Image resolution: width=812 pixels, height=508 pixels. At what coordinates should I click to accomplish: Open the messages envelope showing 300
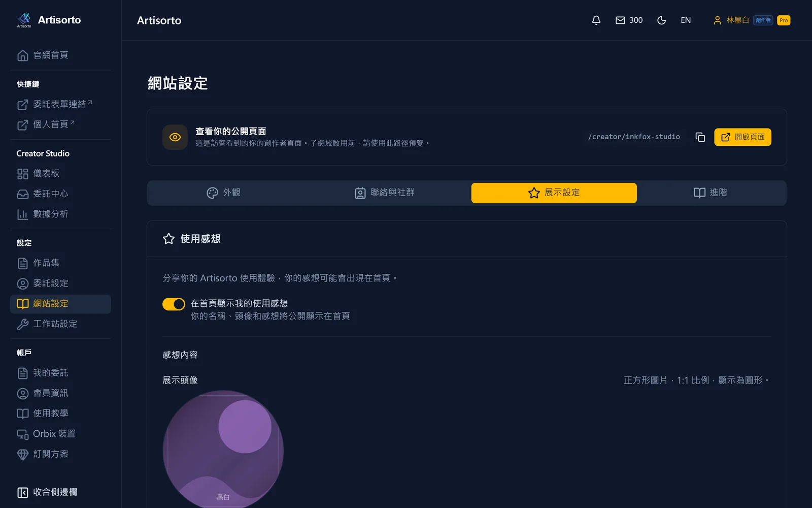click(629, 20)
